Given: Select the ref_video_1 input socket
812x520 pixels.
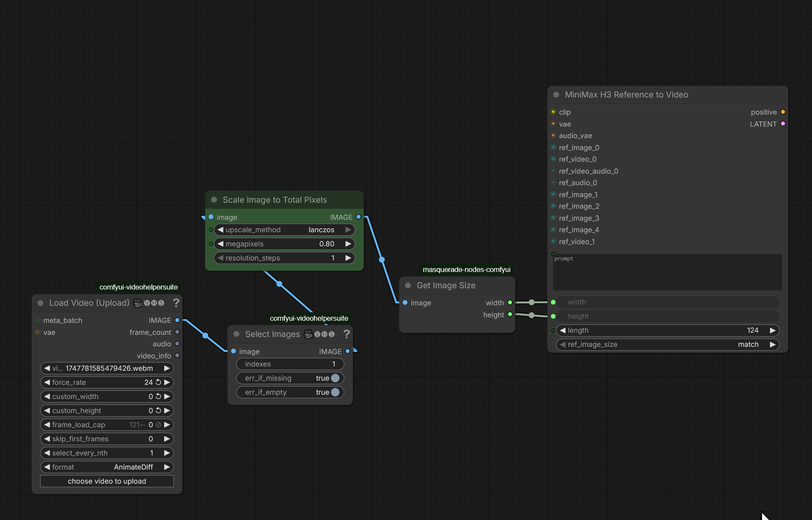Looking at the screenshot, I should tap(553, 242).
